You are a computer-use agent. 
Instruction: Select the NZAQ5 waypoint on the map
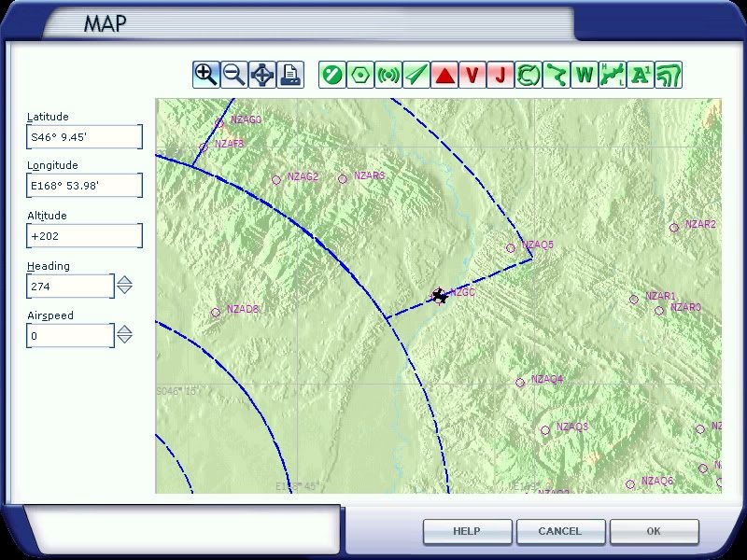(511, 248)
